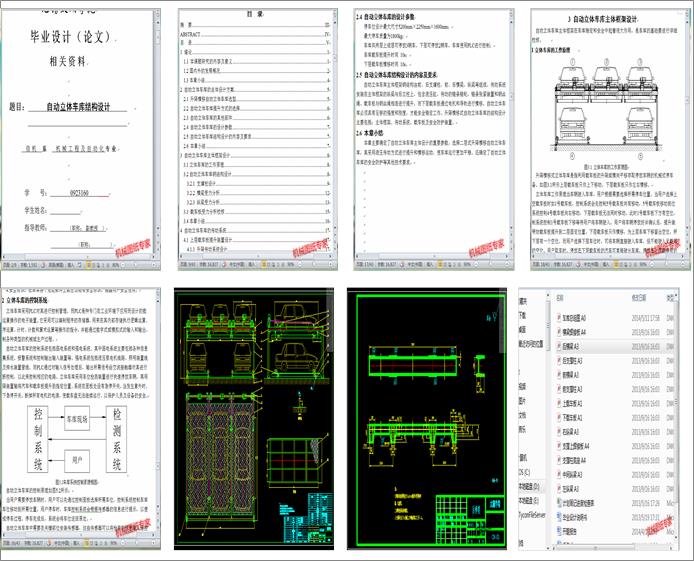Open the thesis cover page thumbnail
Viewport: 694px width, 561px height.
[80, 139]
